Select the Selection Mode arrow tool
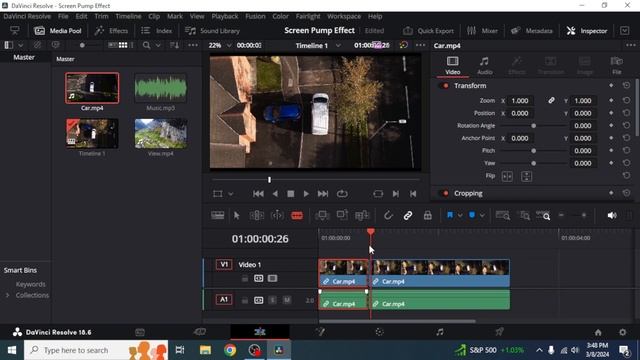Screen dimensions: 640x360 click(x=236, y=216)
